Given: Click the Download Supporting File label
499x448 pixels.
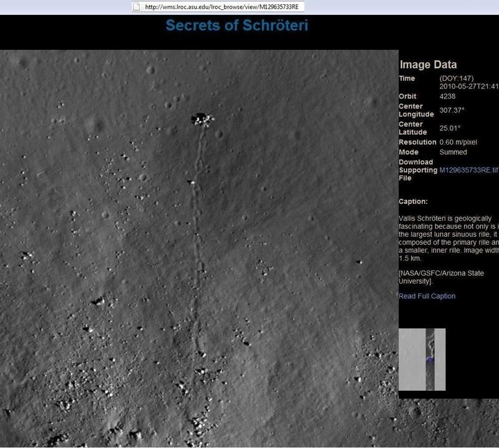Looking at the screenshot, I should tap(416, 170).
